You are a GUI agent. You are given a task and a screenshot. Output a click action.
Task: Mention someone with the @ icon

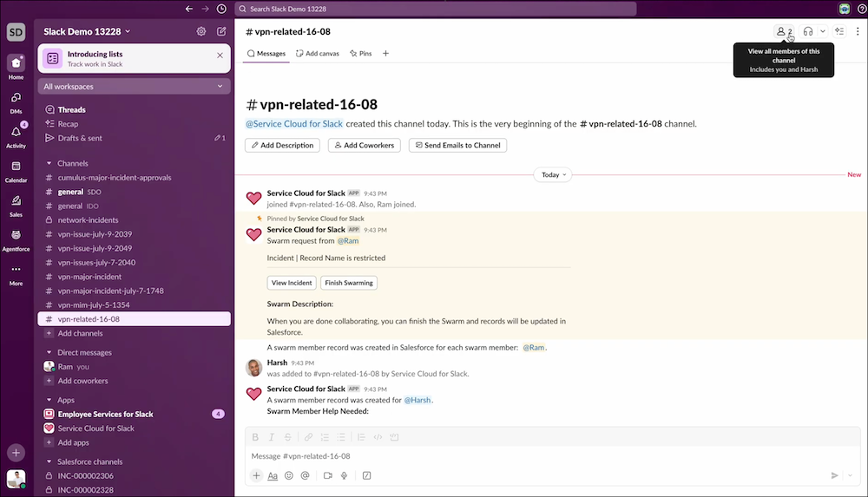305,475
